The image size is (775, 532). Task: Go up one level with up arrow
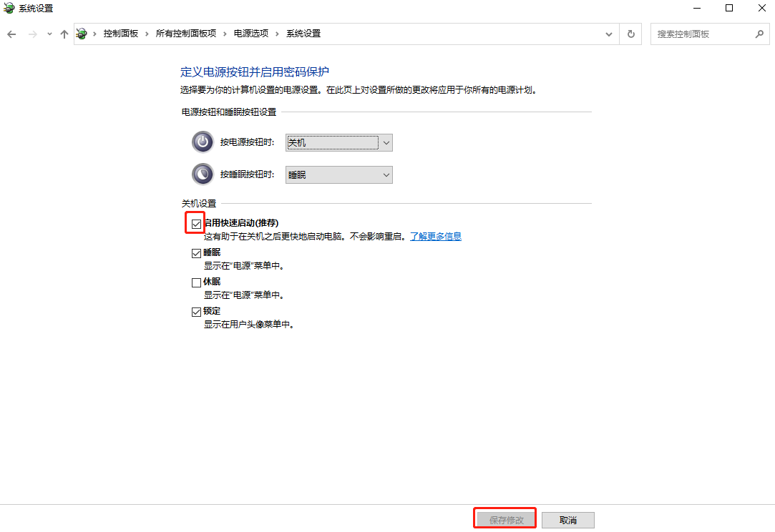click(64, 34)
